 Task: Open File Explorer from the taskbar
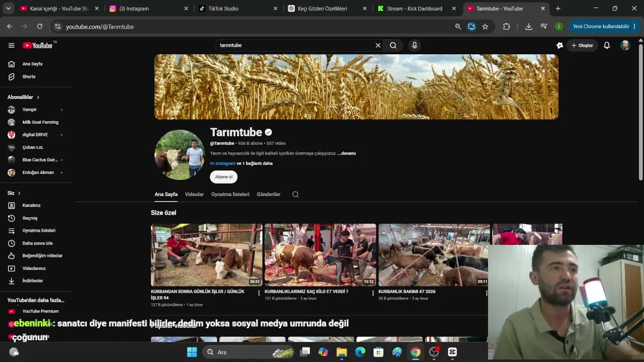[x=342, y=352]
